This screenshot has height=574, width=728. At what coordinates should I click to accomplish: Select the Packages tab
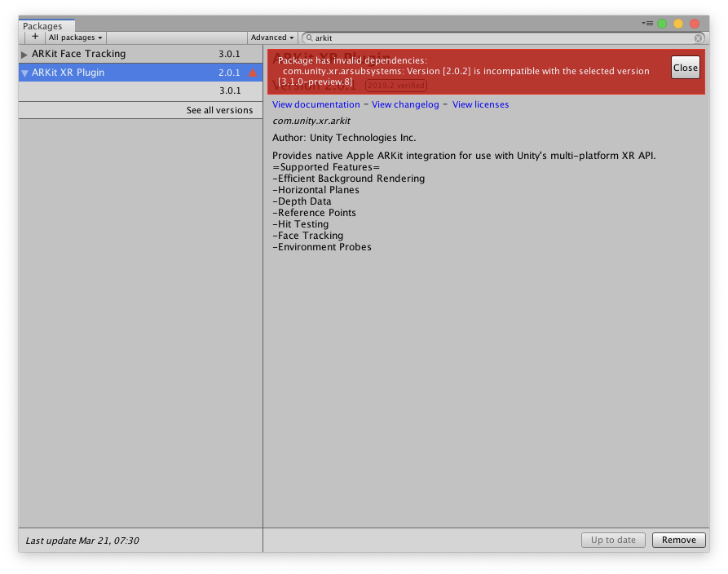pos(46,26)
